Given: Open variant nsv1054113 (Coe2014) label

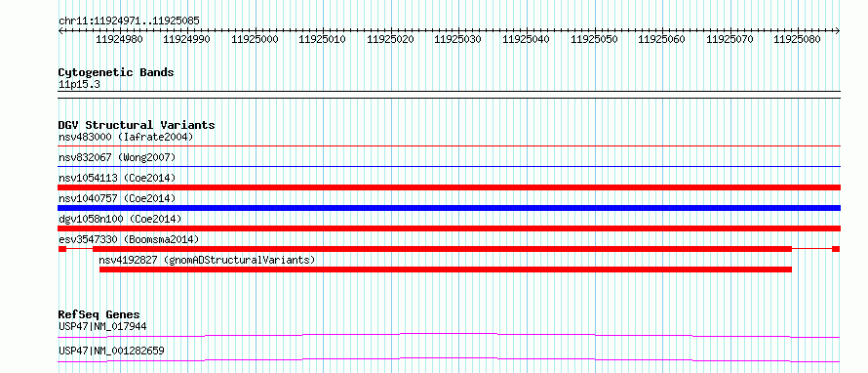Looking at the screenshot, I should pos(117,178).
